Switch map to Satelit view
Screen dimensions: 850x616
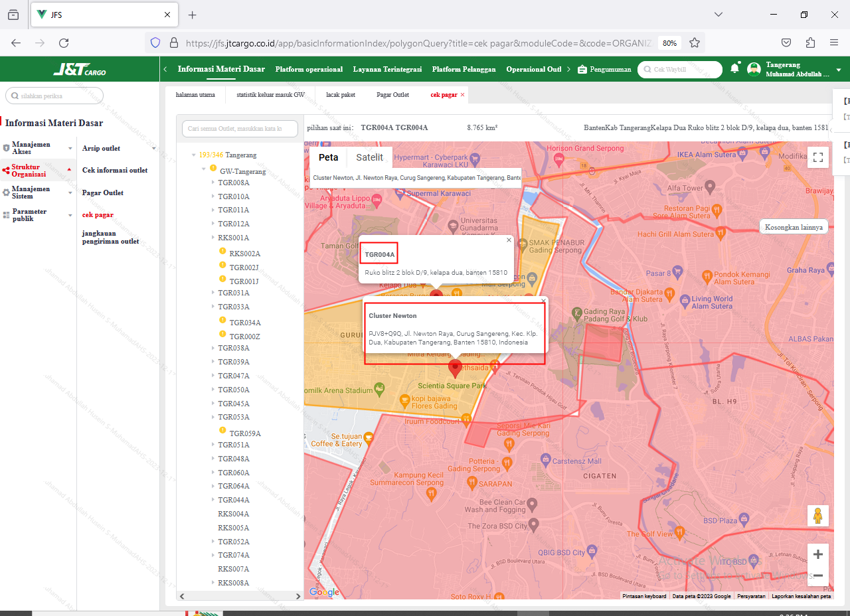point(369,157)
